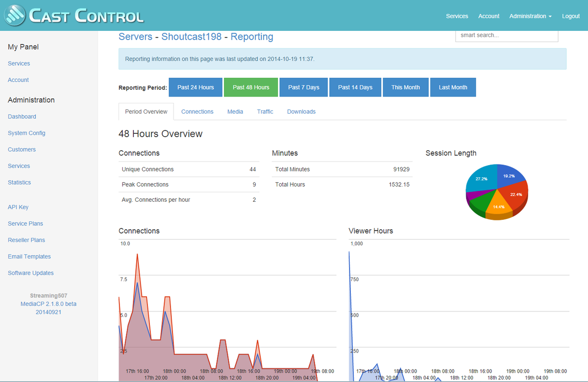Image resolution: width=588 pixels, height=382 pixels.
Task: Open the Administration dropdown in the top bar
Action: pyautogui.click(x=530, y=16)
